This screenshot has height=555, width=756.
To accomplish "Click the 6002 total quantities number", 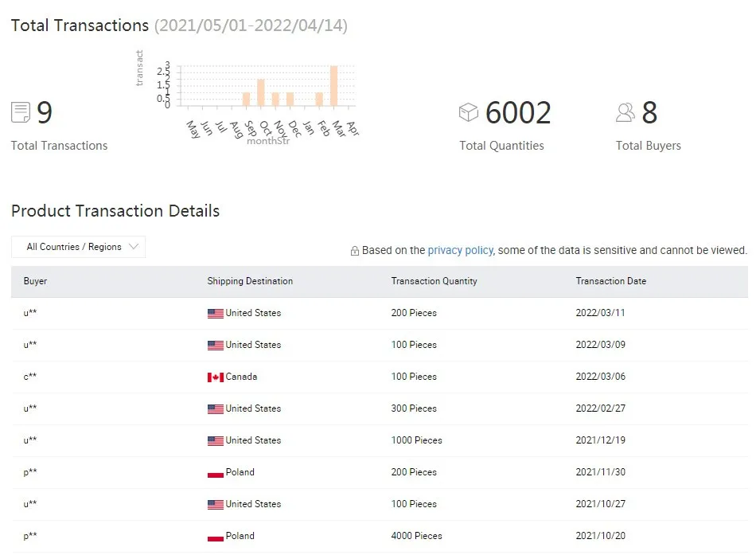I will tap(518, 113).
